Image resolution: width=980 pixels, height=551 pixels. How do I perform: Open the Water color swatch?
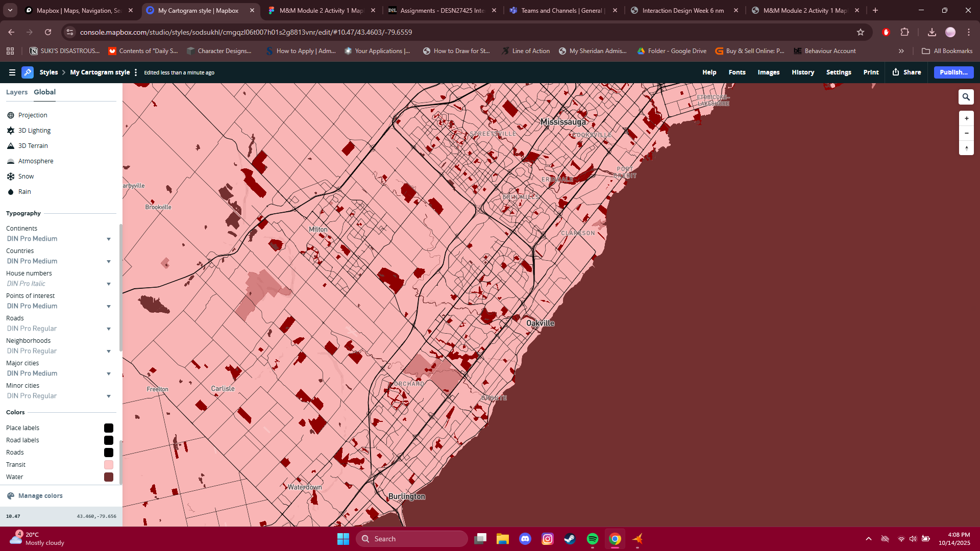point(109,477)
